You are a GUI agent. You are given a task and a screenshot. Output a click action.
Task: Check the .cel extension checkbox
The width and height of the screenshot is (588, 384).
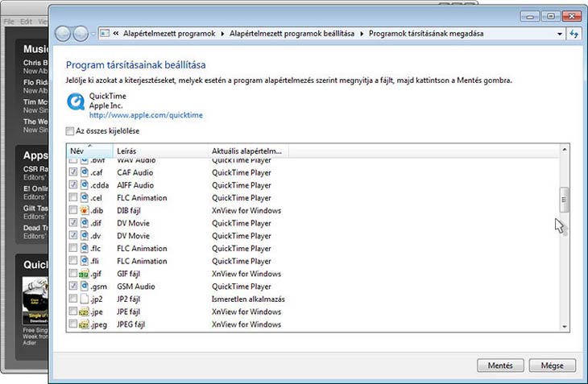(73, 197)
